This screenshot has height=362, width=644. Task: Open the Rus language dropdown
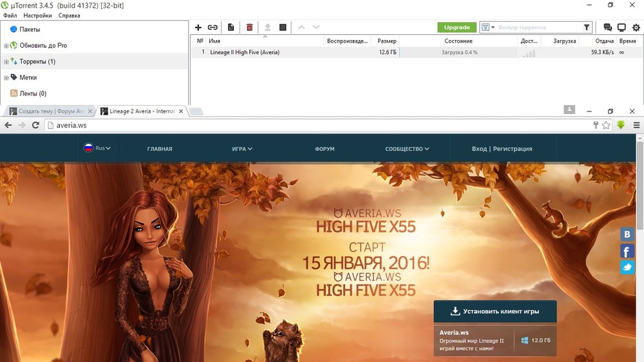(97, 148)
